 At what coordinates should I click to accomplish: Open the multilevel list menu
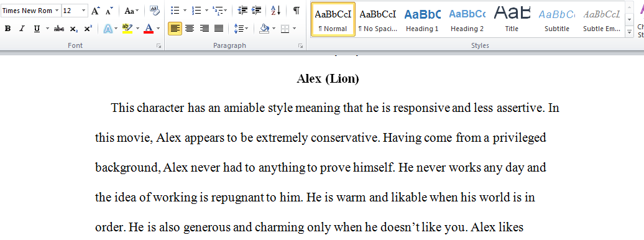tap(219, 11)
